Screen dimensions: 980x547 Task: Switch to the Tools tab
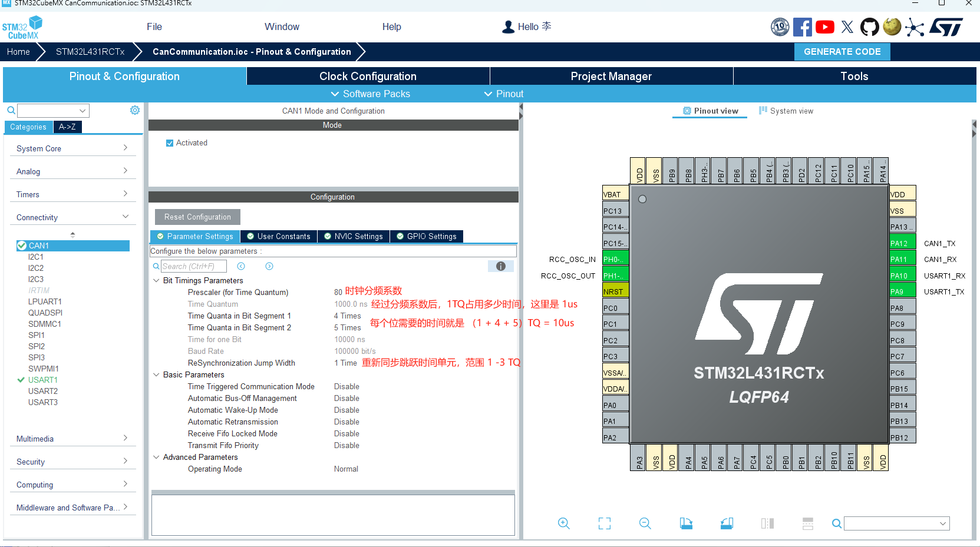854,76
